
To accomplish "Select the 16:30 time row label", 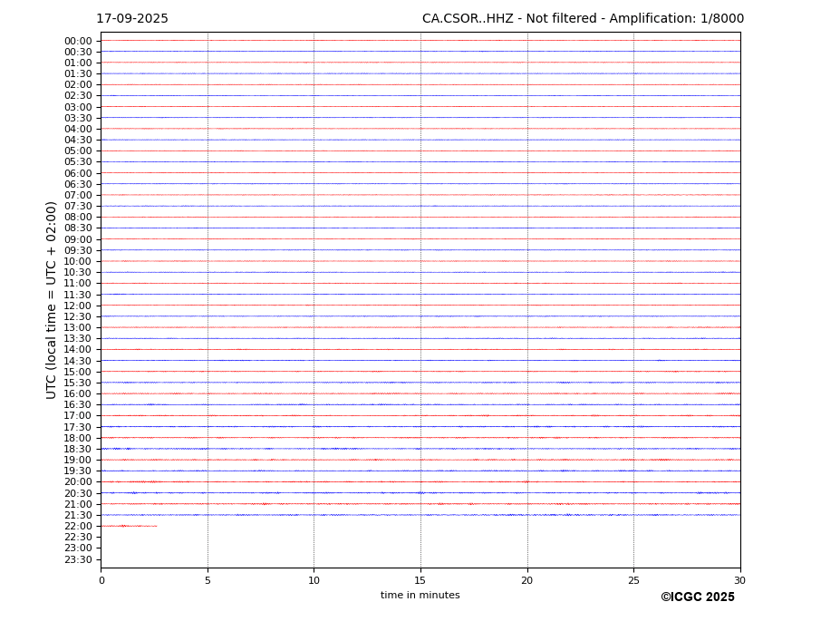I will click(x=78, y=404).
